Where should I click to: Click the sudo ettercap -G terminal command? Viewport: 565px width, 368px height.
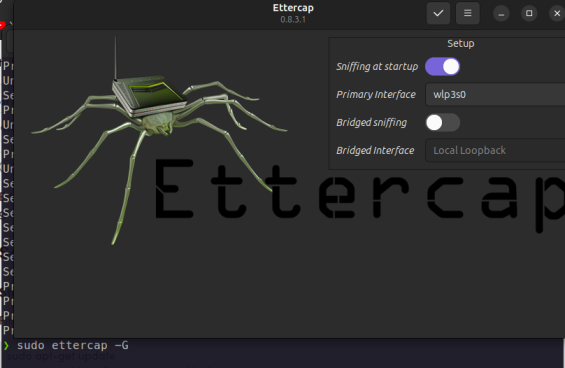(x=72, y=345)
